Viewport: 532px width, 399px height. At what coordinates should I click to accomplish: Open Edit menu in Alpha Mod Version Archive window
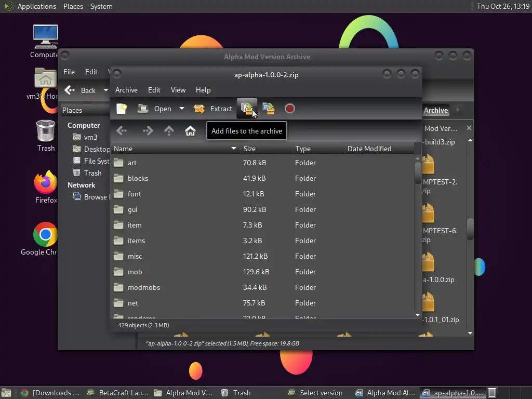[x=91, y=72]
